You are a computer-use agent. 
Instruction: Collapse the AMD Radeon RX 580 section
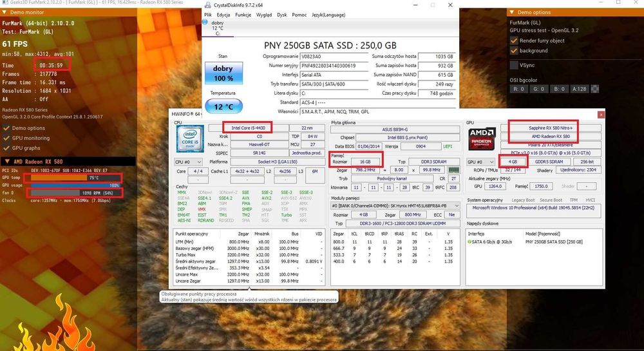point(7,162)
